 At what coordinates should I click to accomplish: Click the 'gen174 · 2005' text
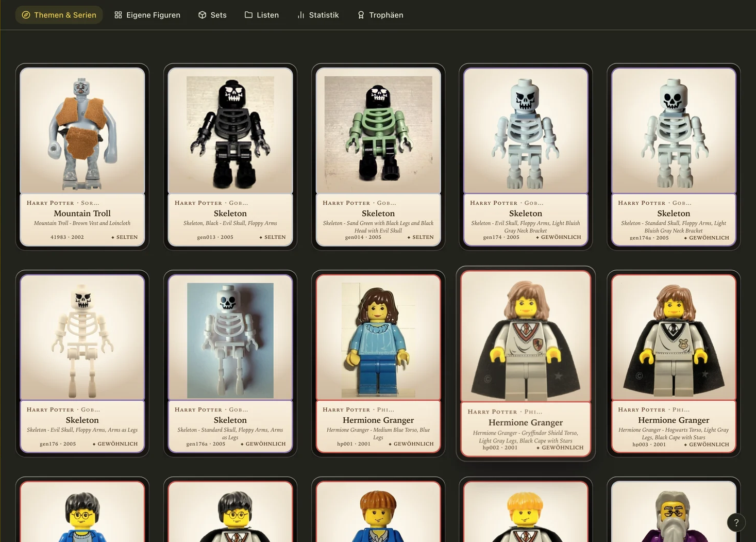tap(501, 237)
